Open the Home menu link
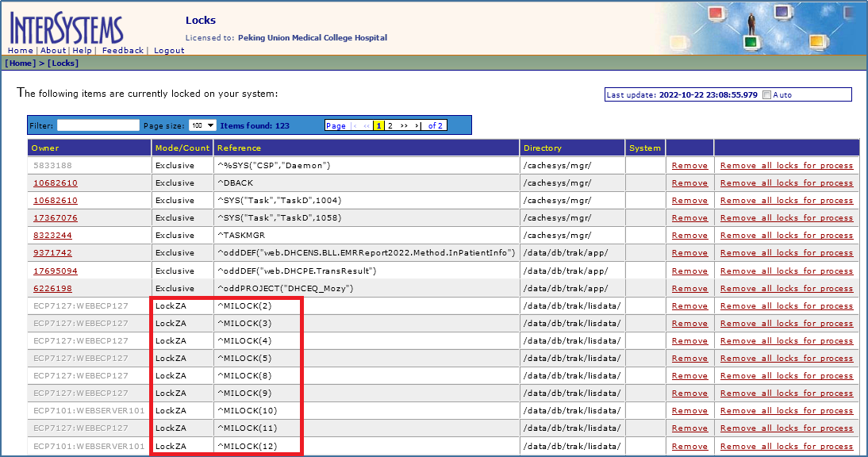The image size is (868, 457). click(x=20, y=51)
